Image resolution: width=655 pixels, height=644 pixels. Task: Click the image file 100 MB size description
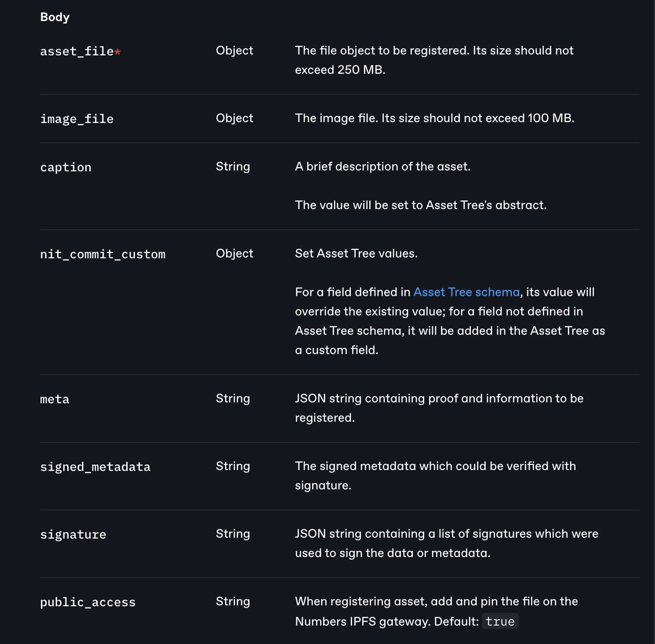tap(434, 118)
